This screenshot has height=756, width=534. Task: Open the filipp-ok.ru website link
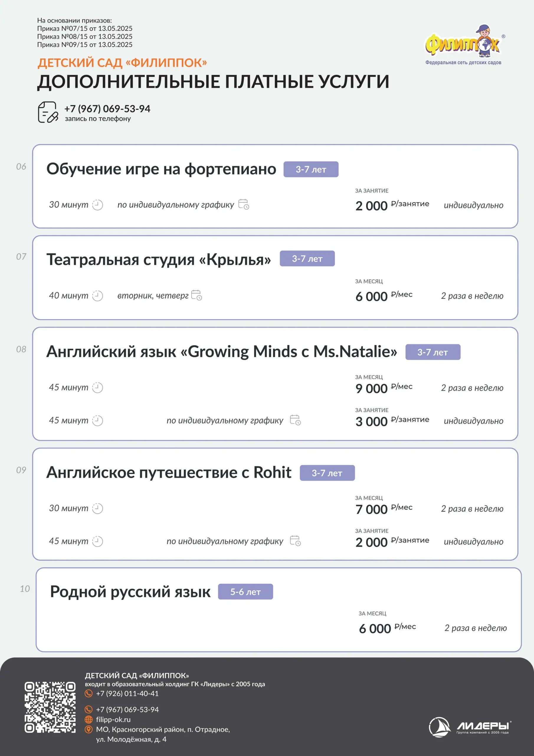point(113,719)
